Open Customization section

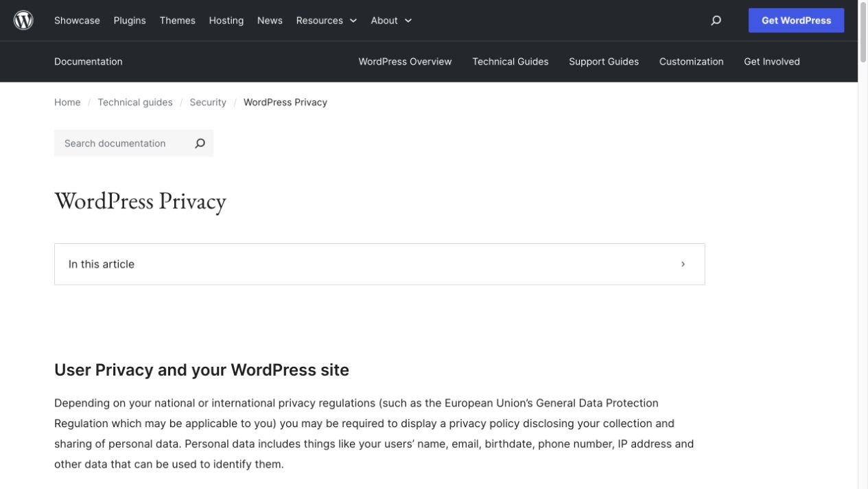pyautogui.click(x=691, y=62)
